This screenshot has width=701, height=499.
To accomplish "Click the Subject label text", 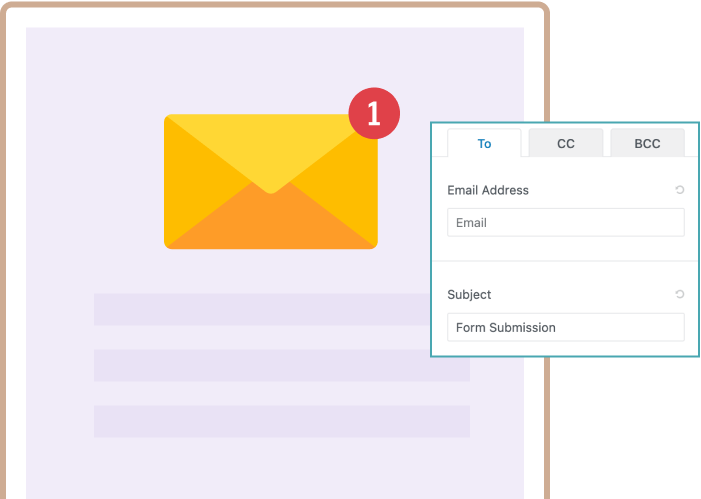I will click(469, 295).
